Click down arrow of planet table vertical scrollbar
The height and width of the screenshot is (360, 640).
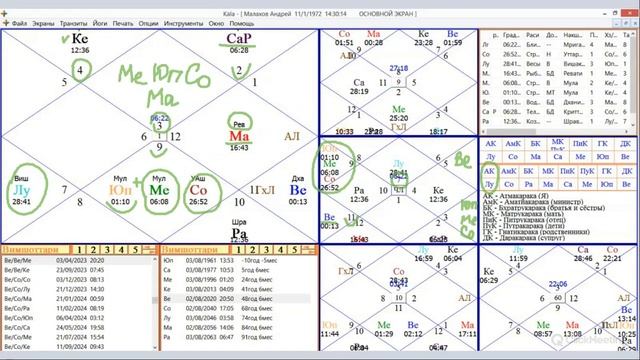(x=634, y=125)
